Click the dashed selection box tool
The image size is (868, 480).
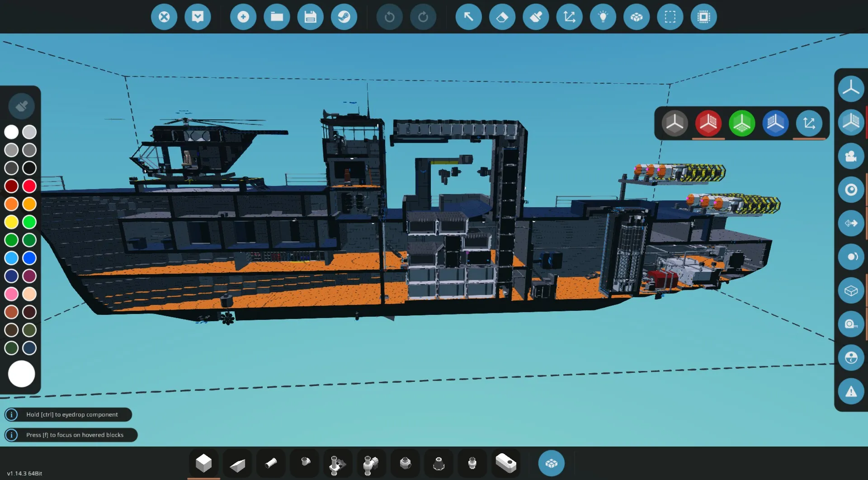point(670,17)
